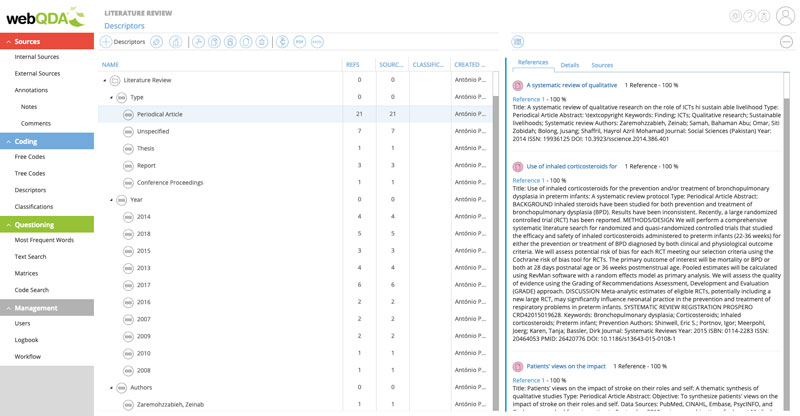Click the pink source icon of 'Use of inhaled corticosteroids'
The height and width of the screenshot is (416, 800).
click(518, 166)
